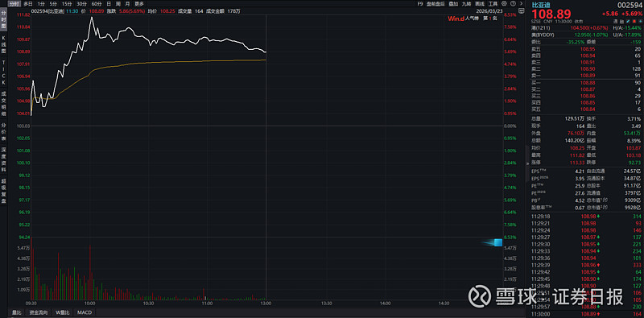Select the 30分 period tab
The height and width of the screenshot is (318, 644).
82,4
